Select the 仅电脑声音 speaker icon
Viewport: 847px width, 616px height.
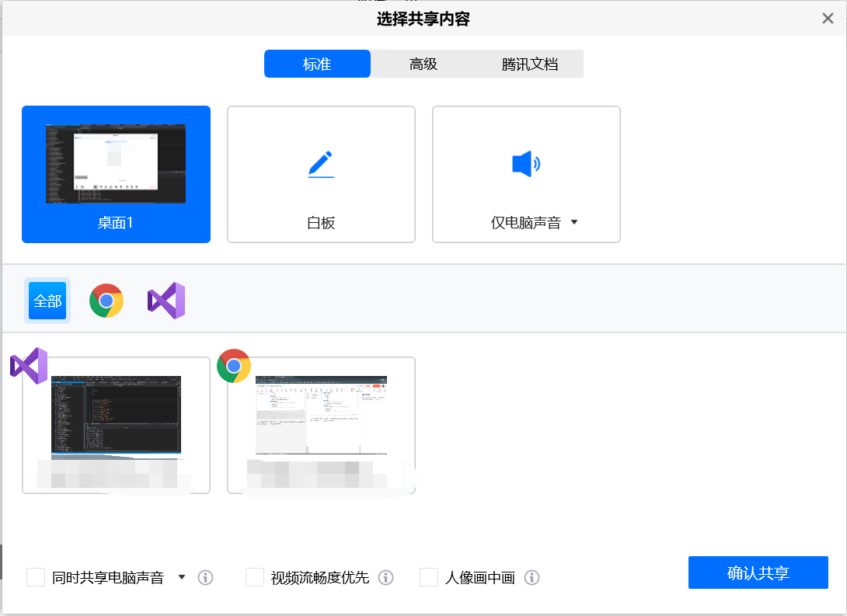526,164
